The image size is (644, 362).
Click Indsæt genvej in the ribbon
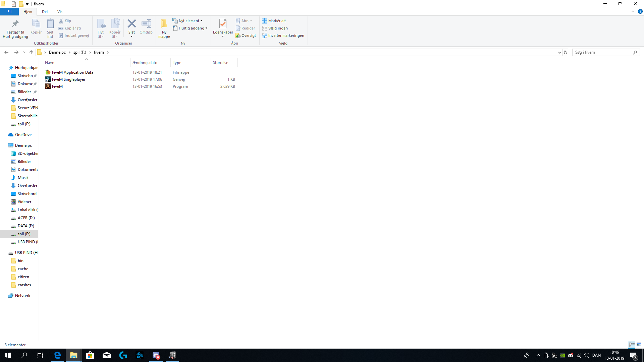tap(74, 36)
